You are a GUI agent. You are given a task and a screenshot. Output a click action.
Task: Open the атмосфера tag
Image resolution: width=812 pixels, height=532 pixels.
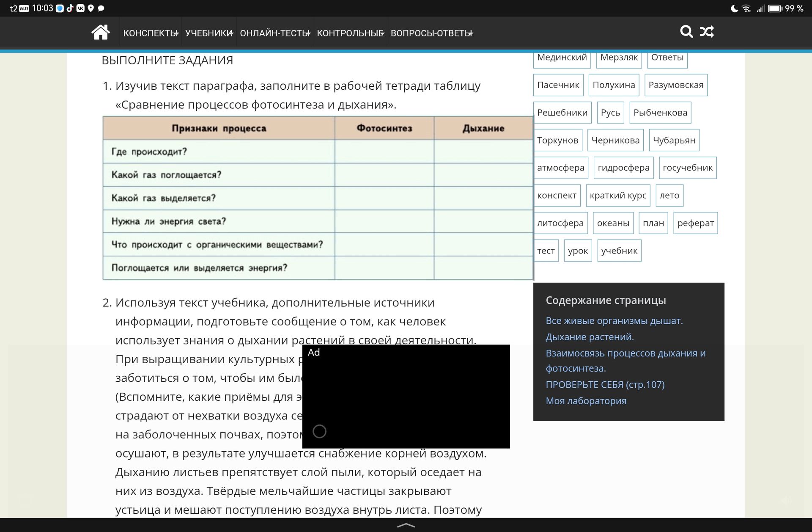click(561, 168)
